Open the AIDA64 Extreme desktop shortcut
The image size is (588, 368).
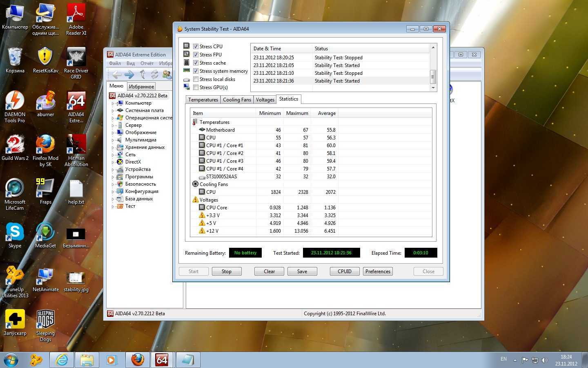click(76, 107)
